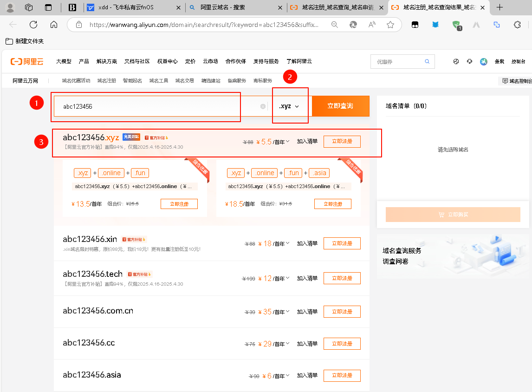
Task: Open the 大模型 menu
Action: 64,61
